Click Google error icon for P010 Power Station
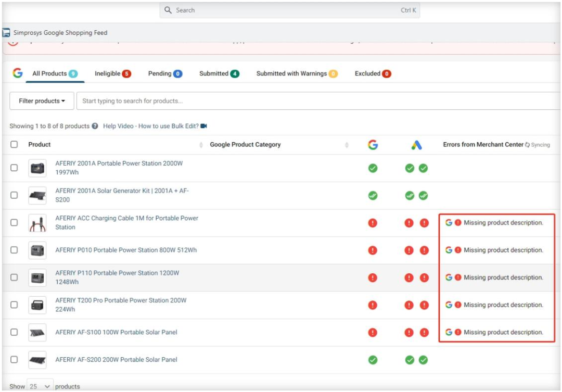Viewport: 562px width, 392px height. (x=373, y=250)
